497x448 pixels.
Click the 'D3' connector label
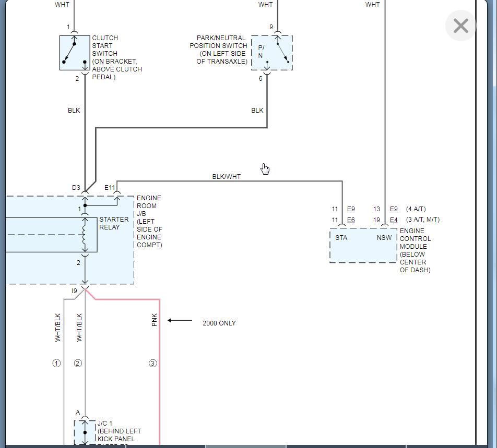pyautogui.click(x=76, y=188)
